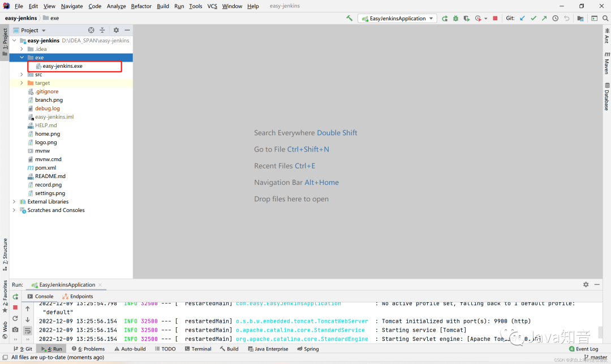Toggle the Maven side tool window
The height and width of the screenshot is (364, 611).
point(606,63)
